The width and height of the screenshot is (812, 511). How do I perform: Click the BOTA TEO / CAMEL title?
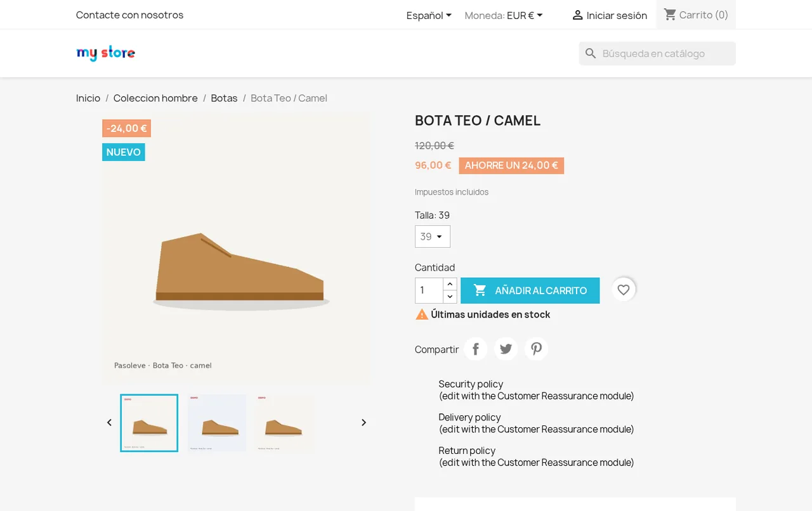point(478,120)
